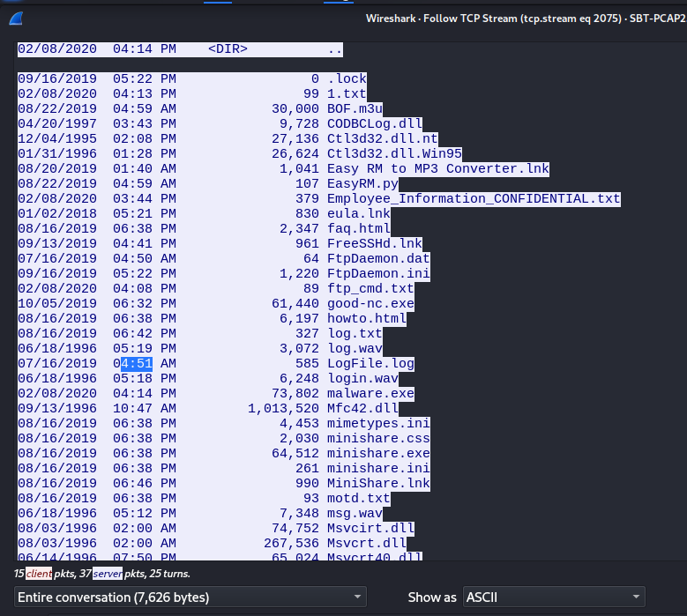Click the Msvcrt.dll filename

pos(367,544)
